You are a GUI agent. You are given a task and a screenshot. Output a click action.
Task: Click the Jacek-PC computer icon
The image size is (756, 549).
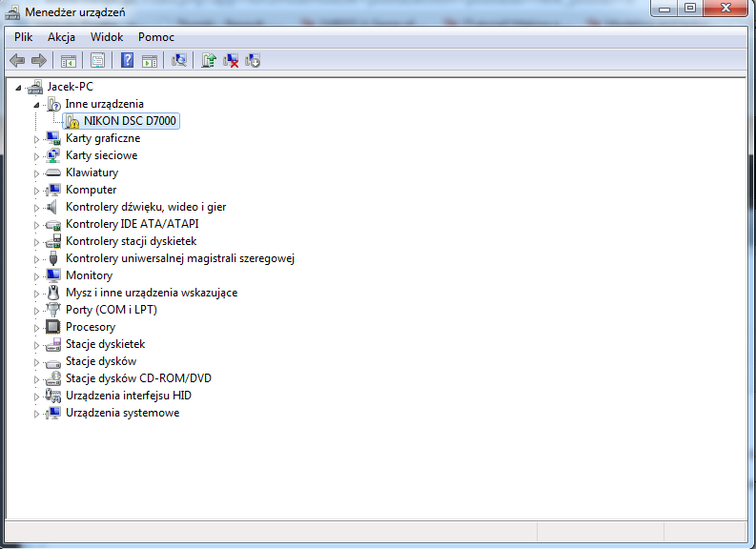tap(35, 87)
